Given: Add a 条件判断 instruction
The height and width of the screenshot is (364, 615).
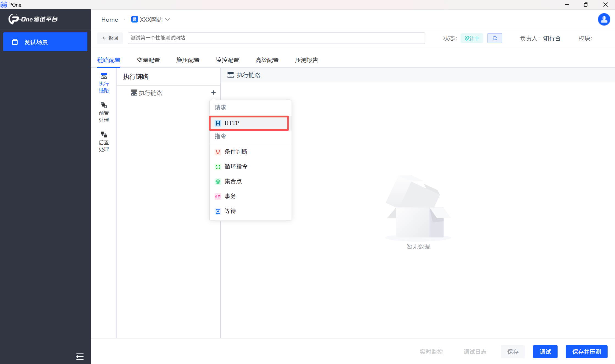Looking at the screenshot, I should (x=236, y=152).
